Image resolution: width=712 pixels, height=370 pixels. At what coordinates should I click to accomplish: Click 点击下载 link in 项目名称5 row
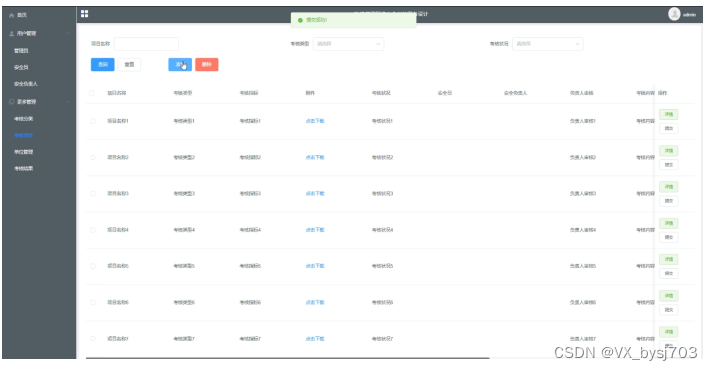315,266
